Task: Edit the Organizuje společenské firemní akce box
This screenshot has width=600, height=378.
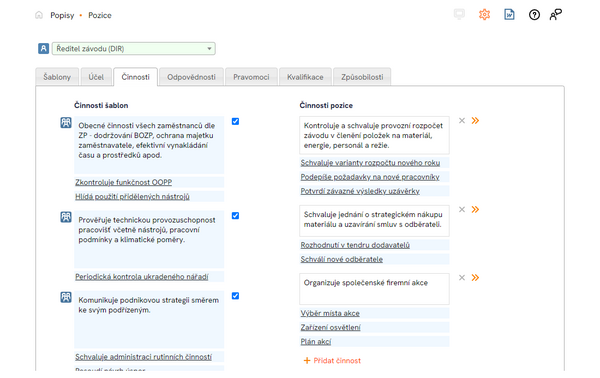Action: pos(374,289)
